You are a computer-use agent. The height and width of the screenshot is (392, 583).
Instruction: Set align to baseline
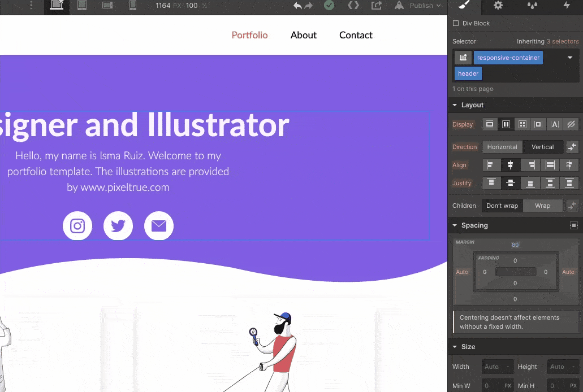(569, 165)
